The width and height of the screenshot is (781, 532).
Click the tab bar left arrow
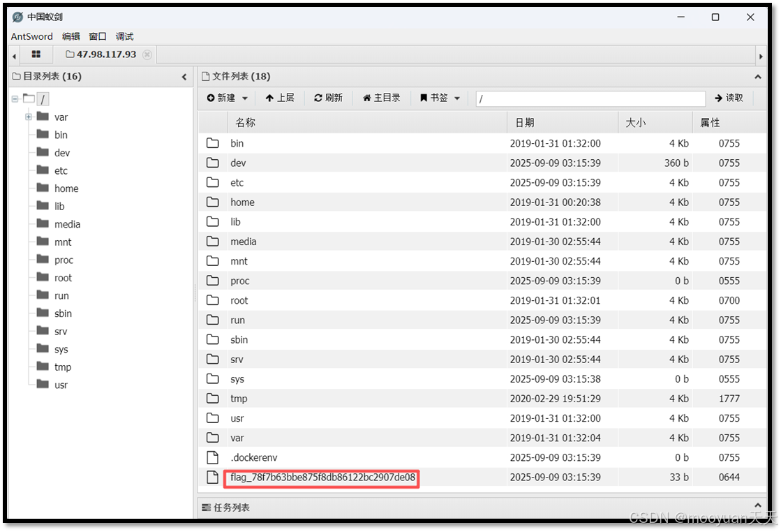[x=14, y=57]
